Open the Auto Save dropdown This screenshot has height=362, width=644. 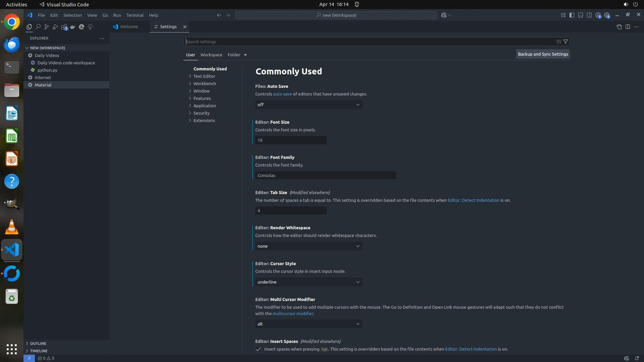(309, 105)
